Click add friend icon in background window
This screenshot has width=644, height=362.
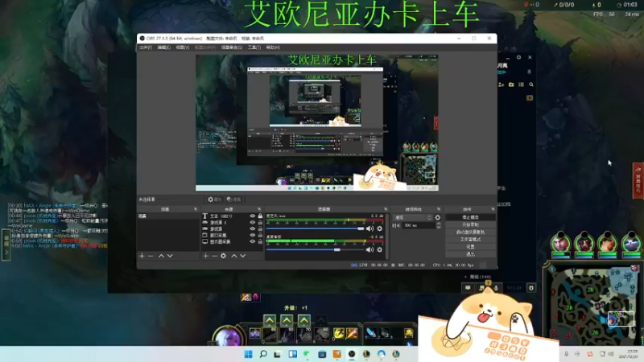pos(501,84)
